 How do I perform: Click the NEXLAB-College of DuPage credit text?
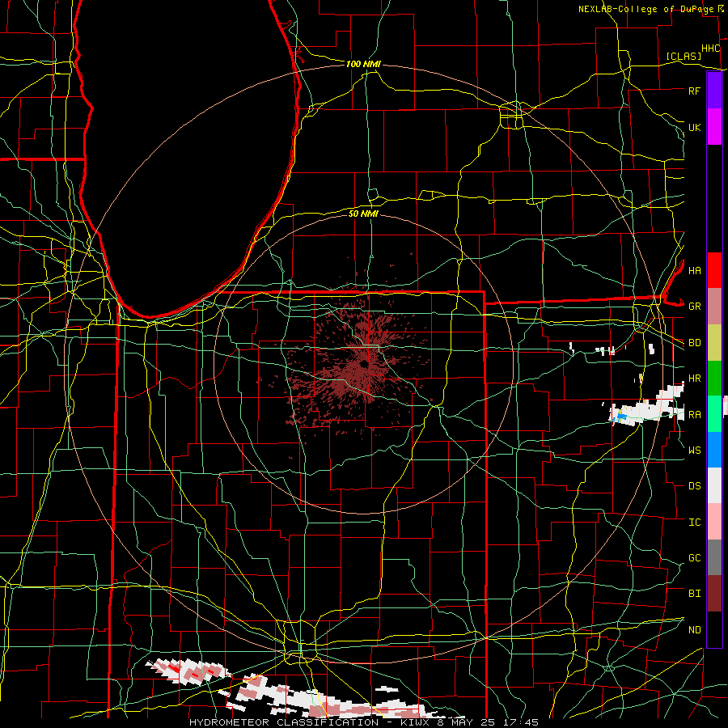click(x=645, y=9)
